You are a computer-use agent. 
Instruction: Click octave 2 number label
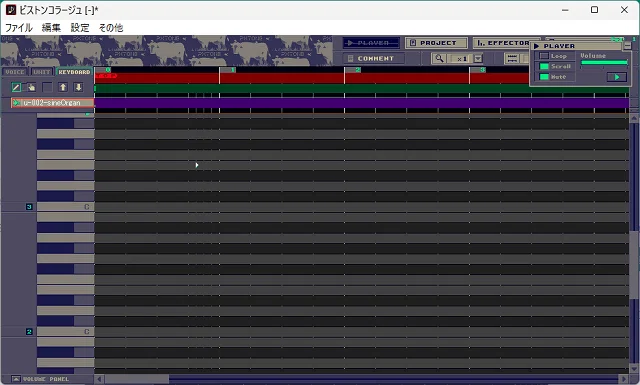pos(29,332)
